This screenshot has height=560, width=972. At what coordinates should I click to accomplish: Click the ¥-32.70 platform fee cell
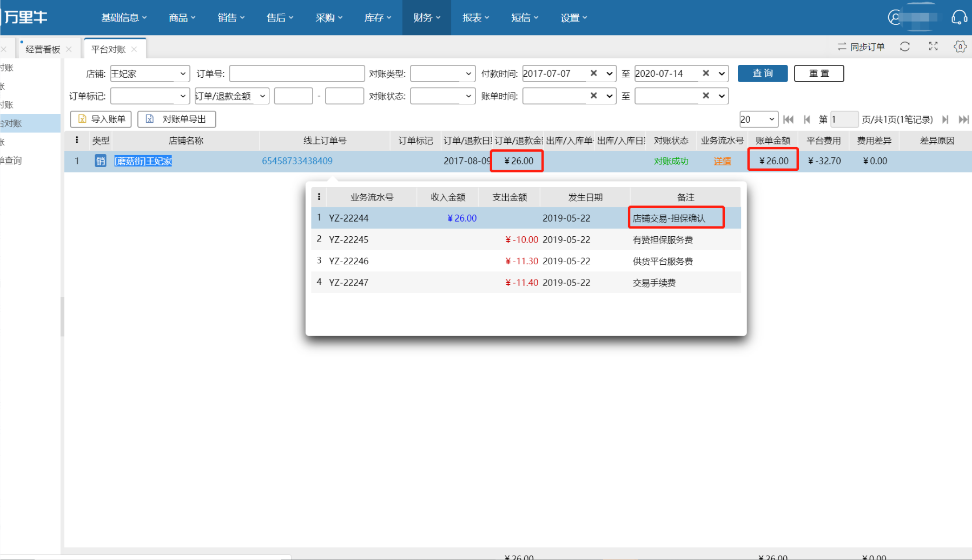[x=824, y=161]
